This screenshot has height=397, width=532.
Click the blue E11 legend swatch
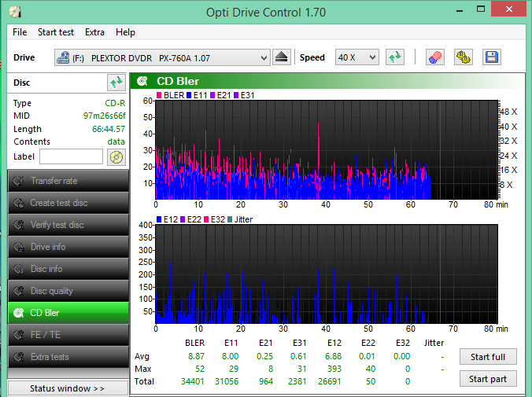(189, 95)
